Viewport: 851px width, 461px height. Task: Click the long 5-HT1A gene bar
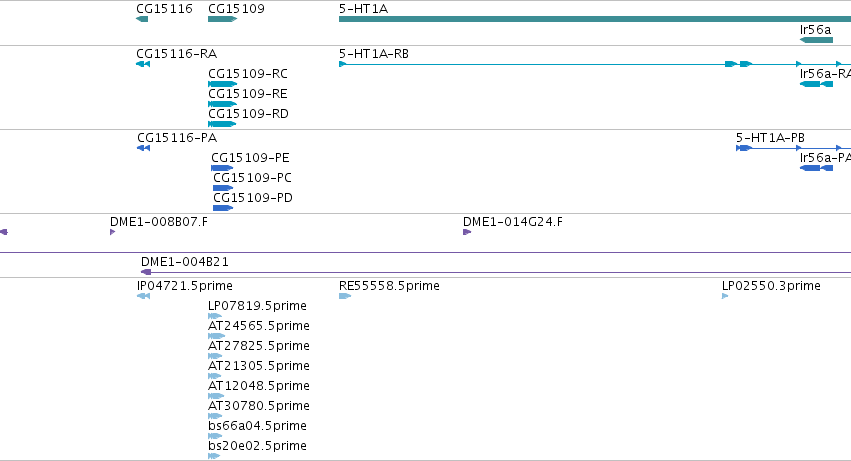[x=595, y=19]
